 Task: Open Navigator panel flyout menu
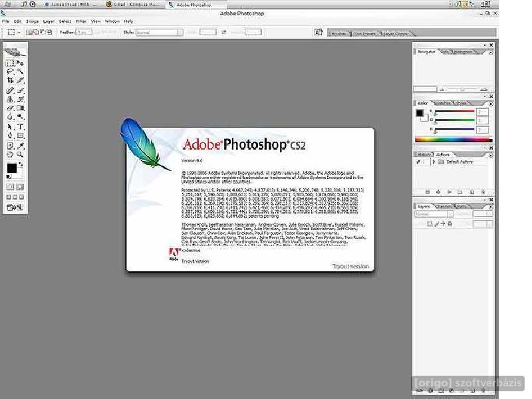[x=491, y=53]
